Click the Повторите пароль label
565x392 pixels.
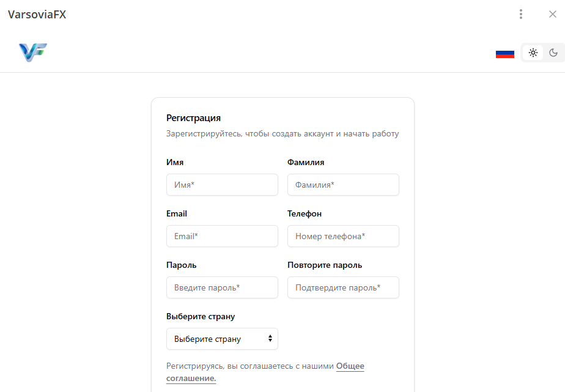tap(325, 265)
